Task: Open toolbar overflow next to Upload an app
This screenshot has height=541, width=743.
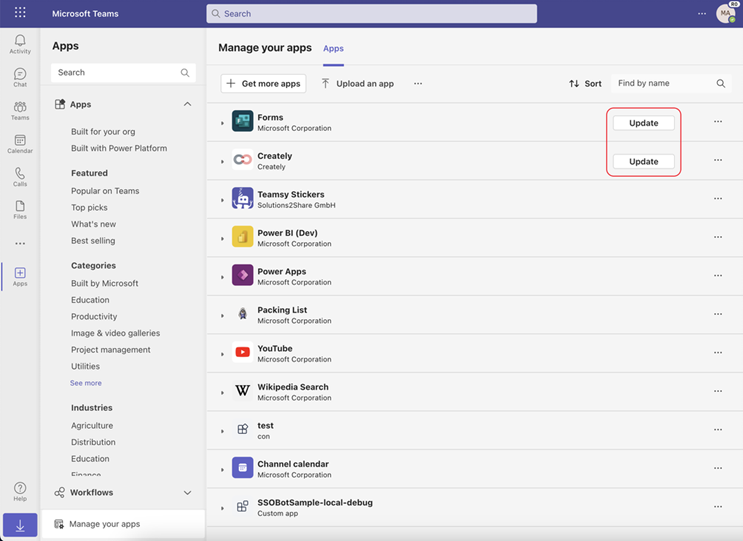Action: (417, 83)
